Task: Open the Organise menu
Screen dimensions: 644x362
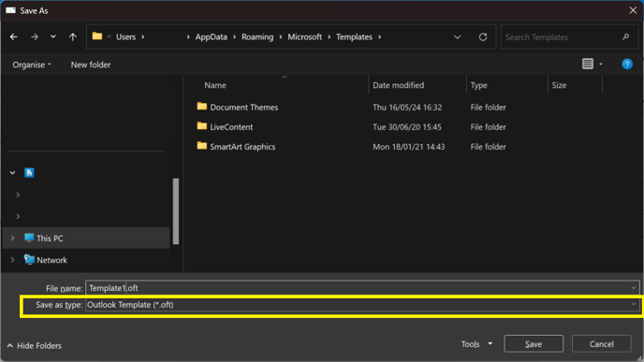Action: pyautogui.click(x=32, y=65)
